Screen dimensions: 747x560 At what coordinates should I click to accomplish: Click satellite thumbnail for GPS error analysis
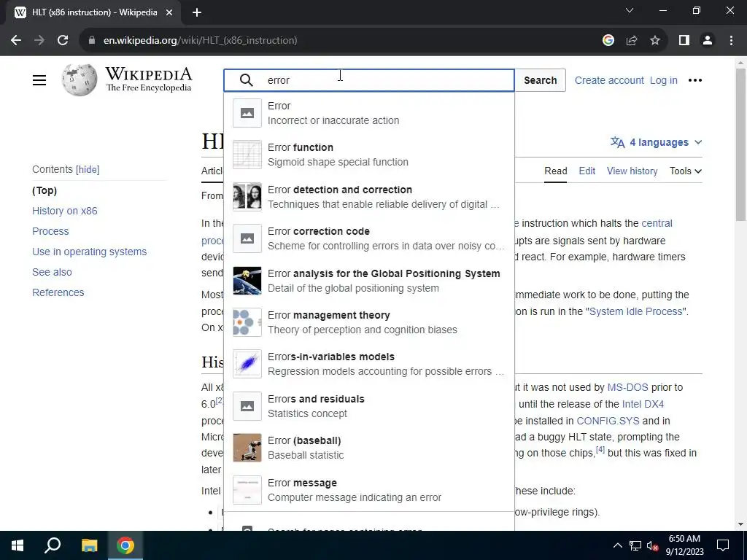click(x=247, y=281)
